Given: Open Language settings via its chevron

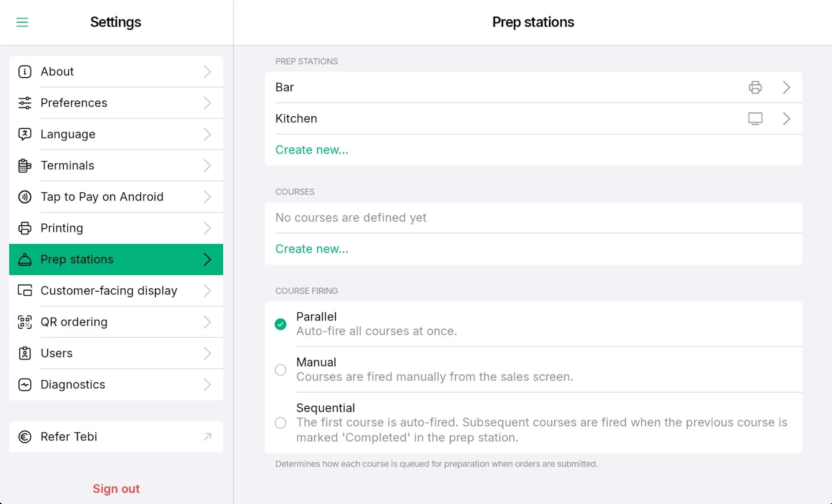Looking at the screenshot, I should (x=207, y=134).
